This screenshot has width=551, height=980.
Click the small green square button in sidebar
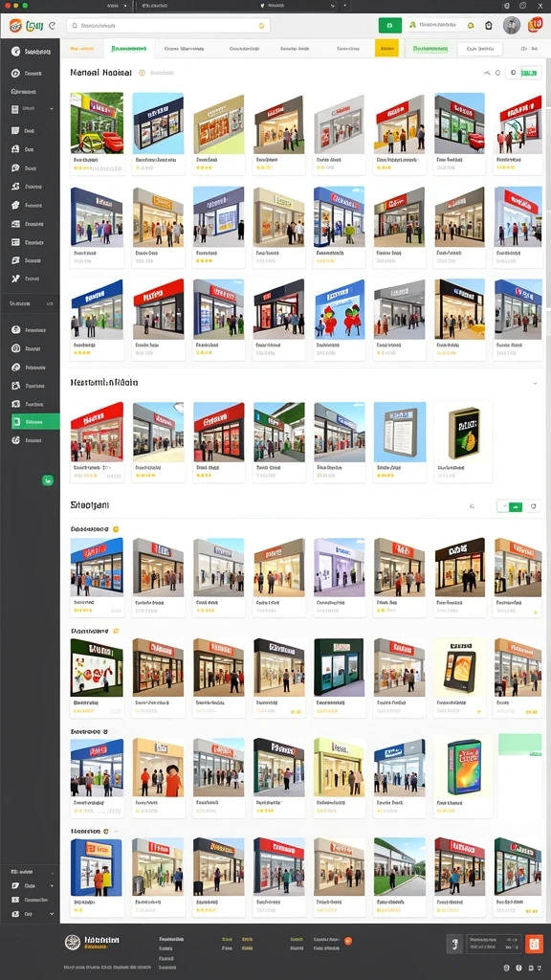[x=48, y=480]
